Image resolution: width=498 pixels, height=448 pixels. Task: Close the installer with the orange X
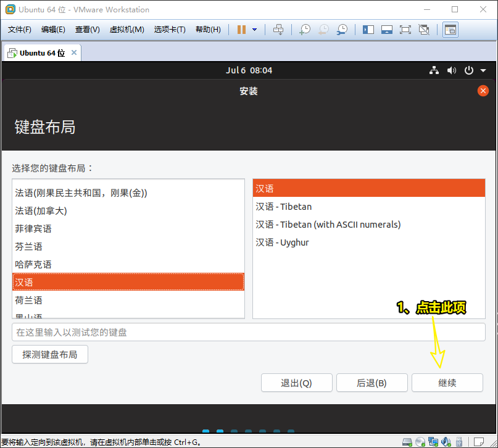click(483, 91)
